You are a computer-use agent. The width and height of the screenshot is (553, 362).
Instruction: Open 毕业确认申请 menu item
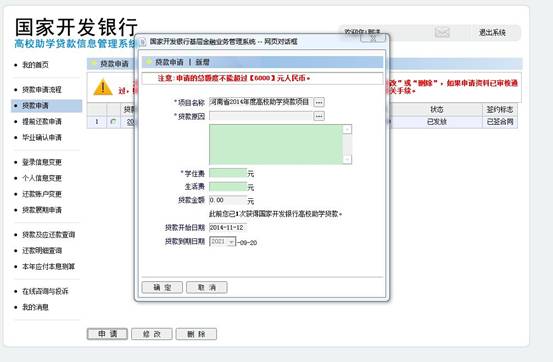(42, 137)
